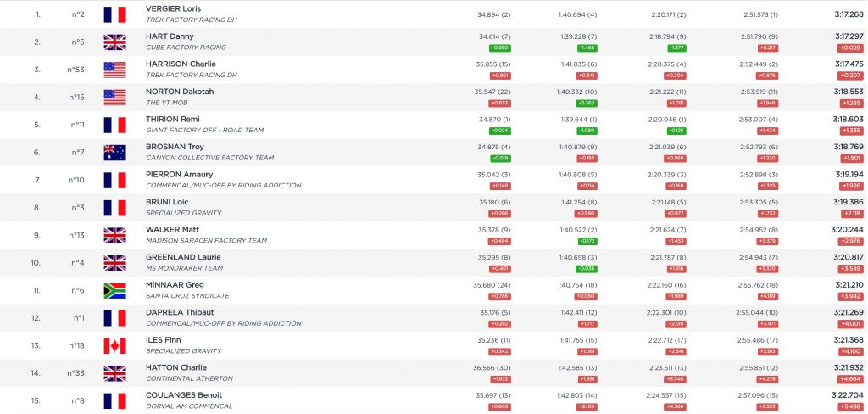868x414 pixels.
Task: Click the US flag beside HARRISON Charlie
Action: pos(114,70)
